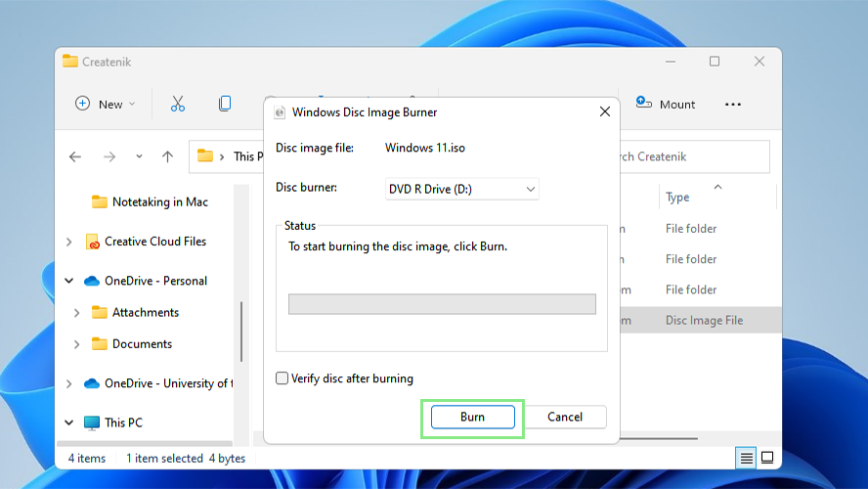Select the Notetaking in Mac folder
The width and height of the screenshot is (868, 489).
[x=150, y=202]
